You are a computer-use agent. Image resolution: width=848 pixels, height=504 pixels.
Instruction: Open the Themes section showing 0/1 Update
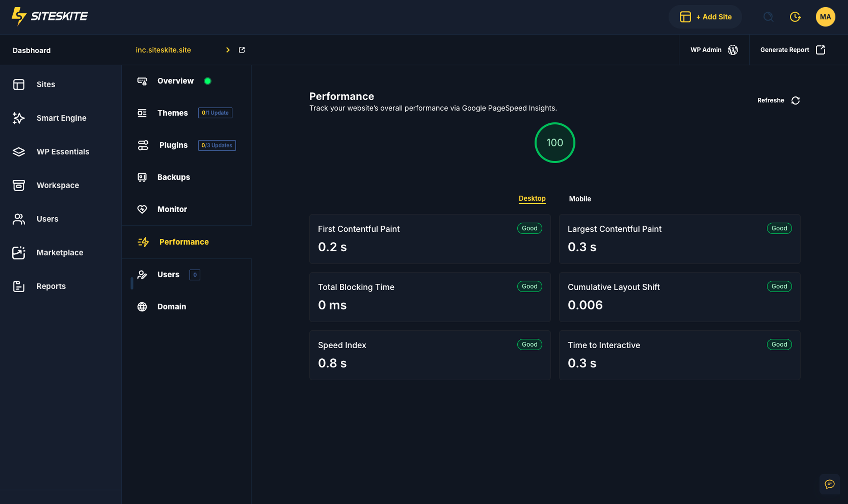coord(172,113)
